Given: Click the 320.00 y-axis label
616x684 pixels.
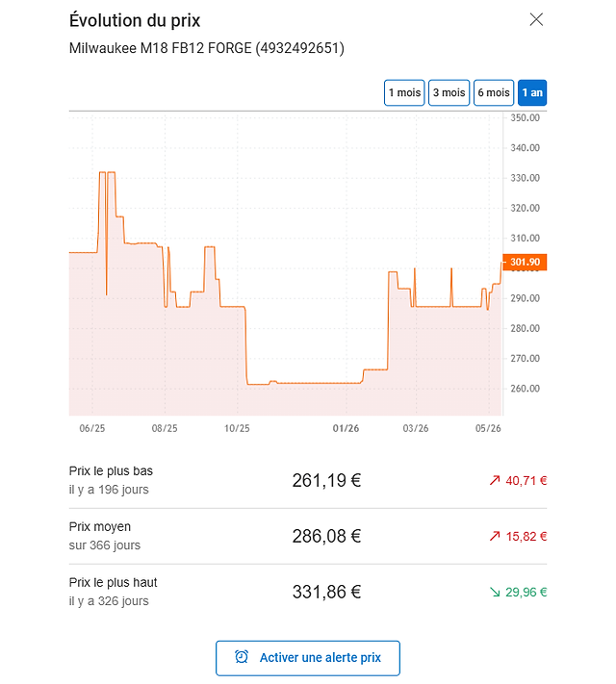Looking at the screenshot, I should click(x=526, y=208).
